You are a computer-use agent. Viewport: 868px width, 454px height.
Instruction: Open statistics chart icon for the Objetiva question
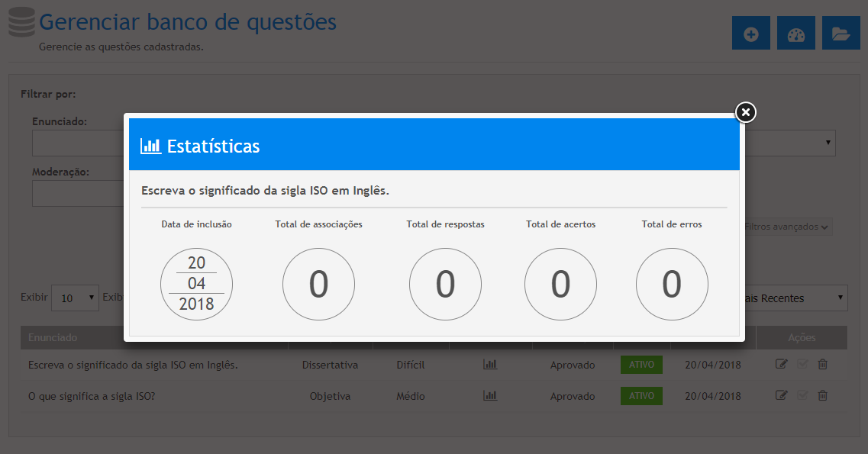click(490, 396)
